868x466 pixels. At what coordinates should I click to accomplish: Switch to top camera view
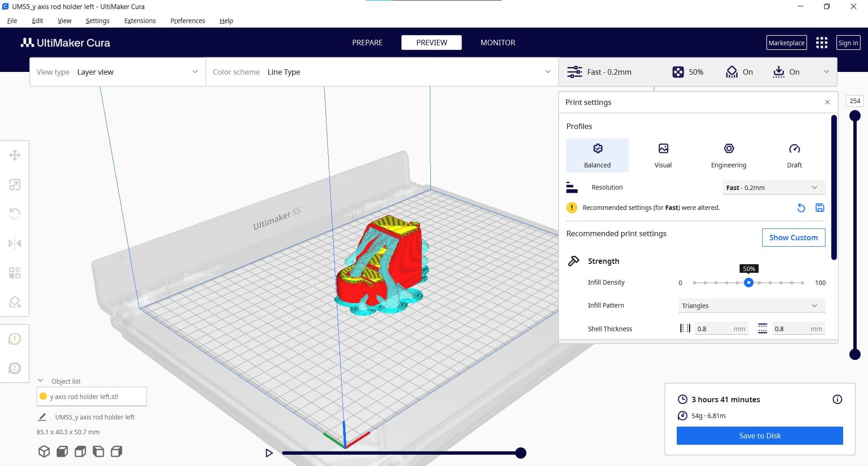click(x=80, y=451)
